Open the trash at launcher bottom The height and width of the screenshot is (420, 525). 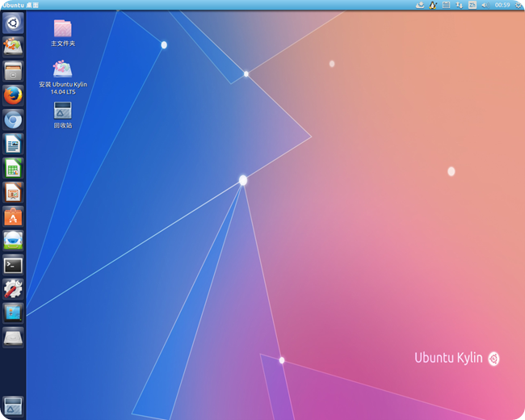(x=13, y=405)
